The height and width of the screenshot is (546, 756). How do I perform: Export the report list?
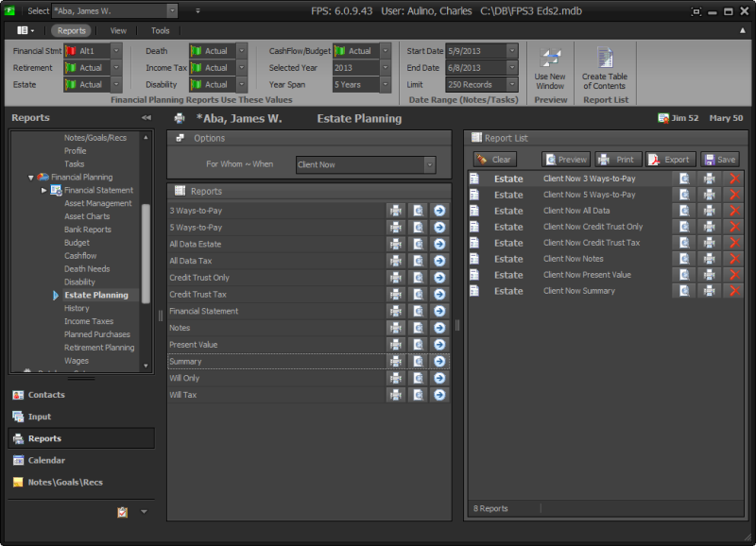[x=671, y=160]
